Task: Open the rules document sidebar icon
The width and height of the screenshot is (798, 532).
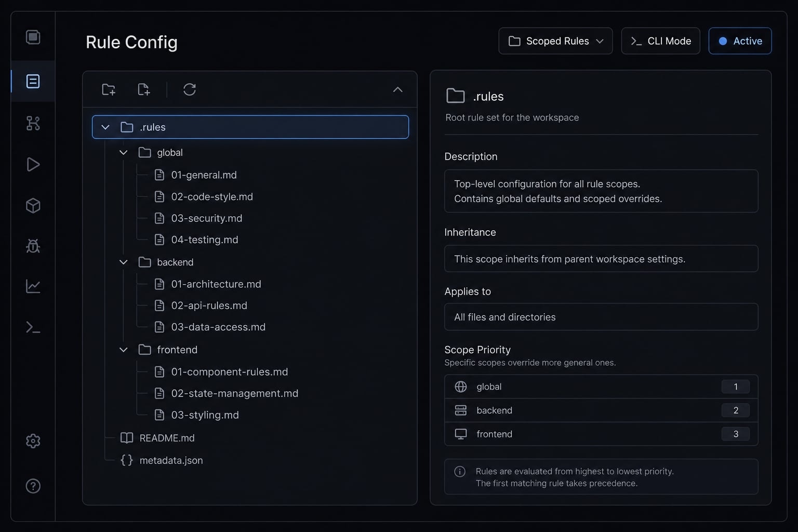Action: [x=33, y=81]
